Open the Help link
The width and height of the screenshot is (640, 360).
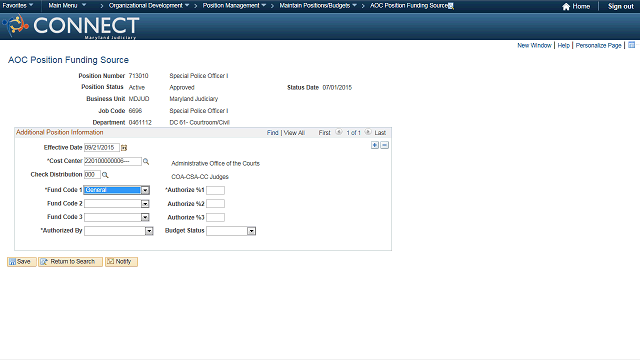pos(563,45)
